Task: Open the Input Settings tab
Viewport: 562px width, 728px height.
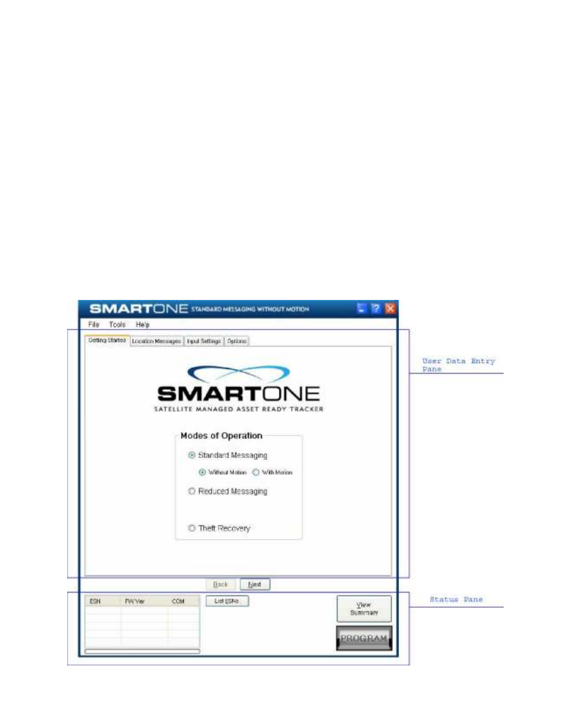Action: coord(204,341)
